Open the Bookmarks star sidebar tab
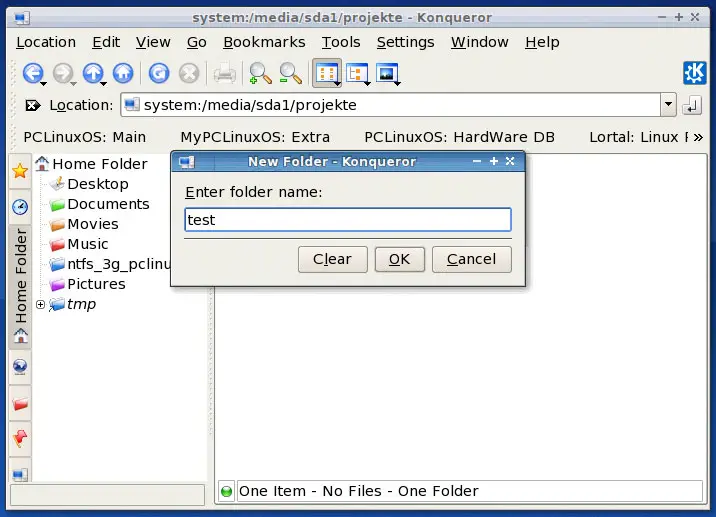This screenshot has height=517, width=716. pyautogui.click(x=20, y=171)
